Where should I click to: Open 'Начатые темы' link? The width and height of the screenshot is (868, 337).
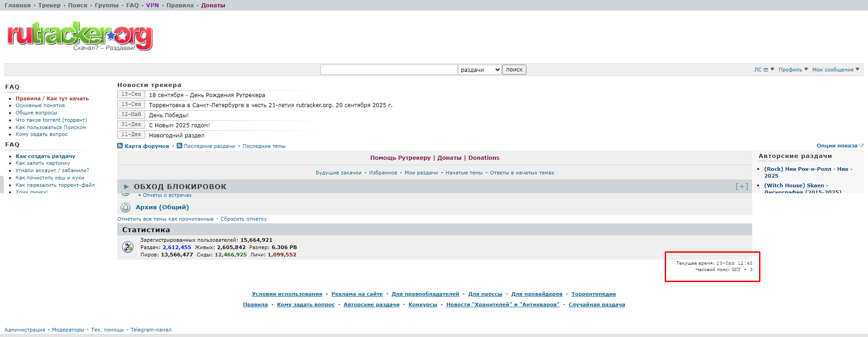coord(464,173)
